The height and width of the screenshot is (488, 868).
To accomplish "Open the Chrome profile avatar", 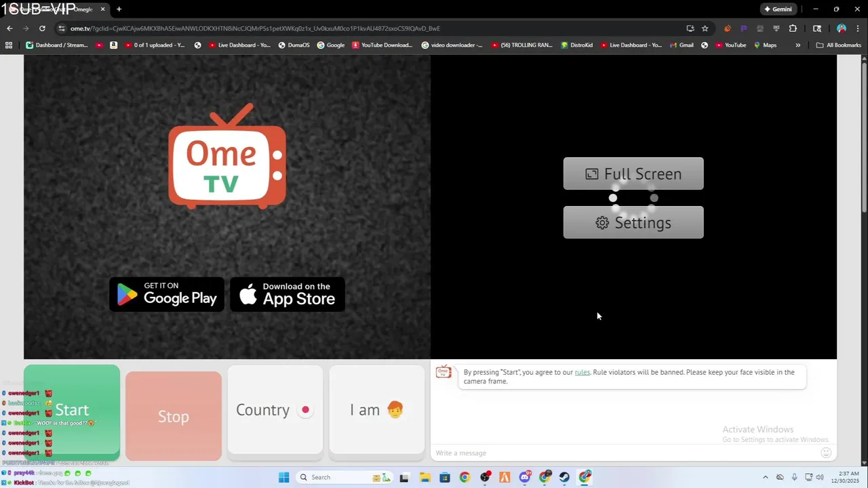I will [842, 28].
